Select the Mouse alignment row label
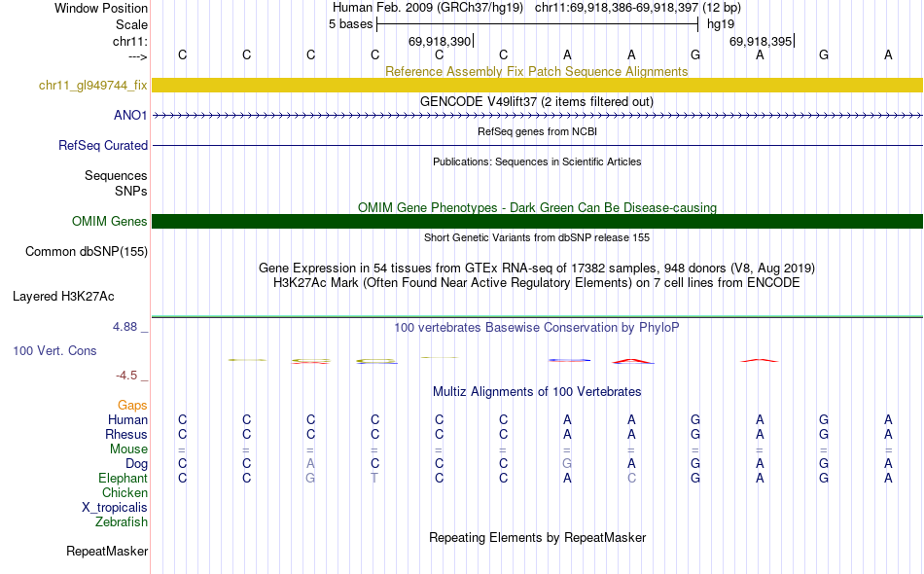This screenshot has width=924, height=574. tap(128, 449)
